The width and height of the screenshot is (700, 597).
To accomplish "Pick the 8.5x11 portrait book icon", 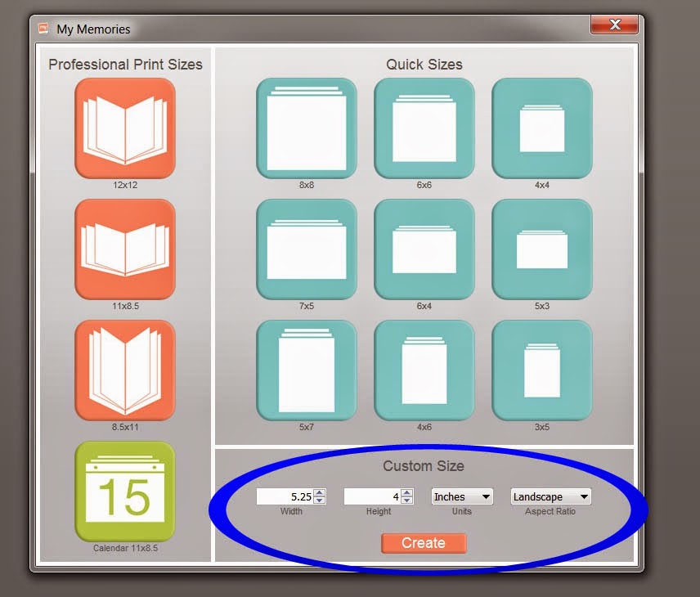I will tap(125, 370).
